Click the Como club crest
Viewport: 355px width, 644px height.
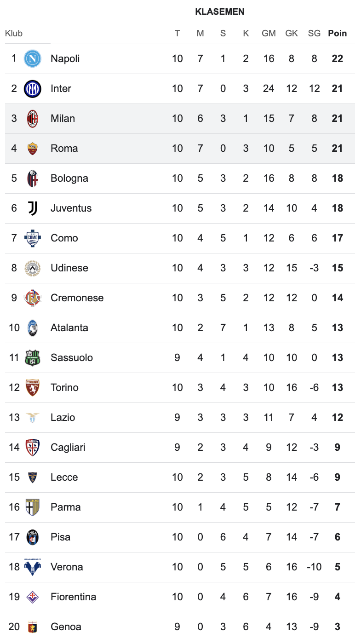click(x=33, y=238)
